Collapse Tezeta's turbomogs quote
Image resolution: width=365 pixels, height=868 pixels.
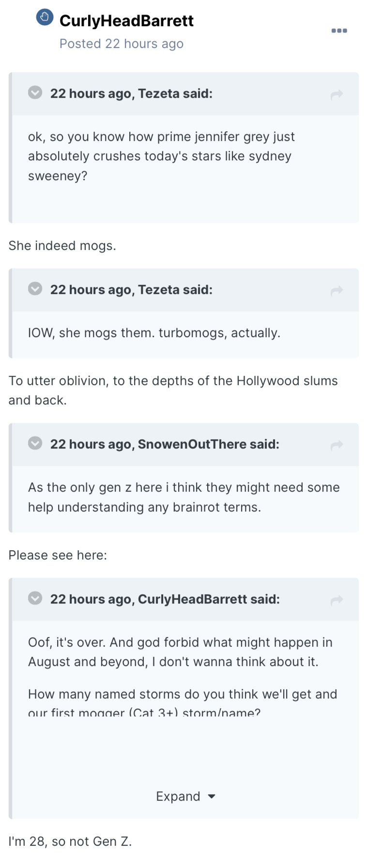pyautogui.click(x=35, y=289)
